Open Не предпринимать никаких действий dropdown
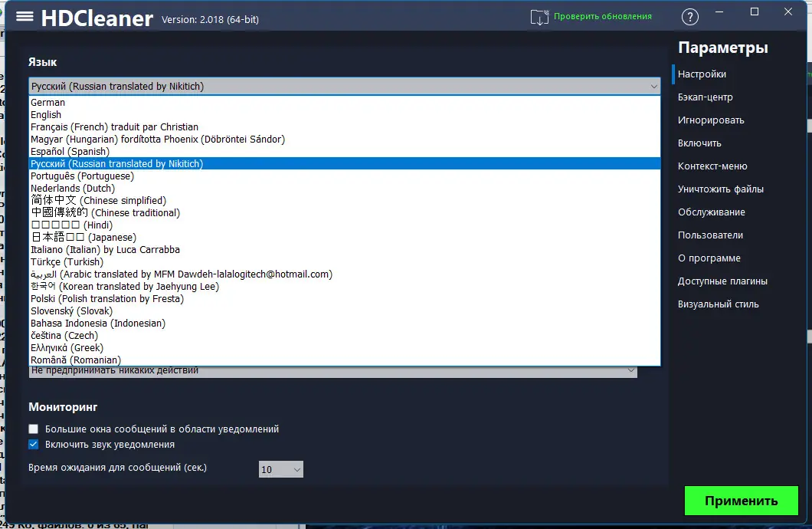 coord(333,372)
